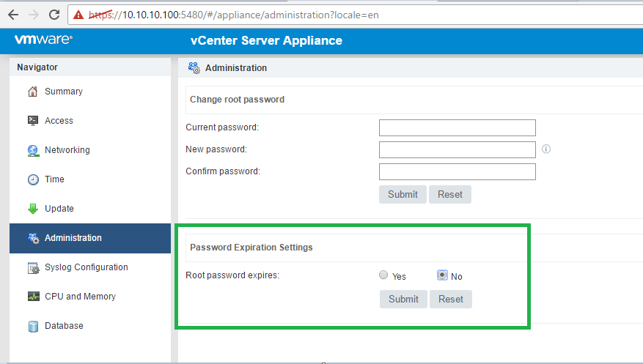Reload the page with refresh icon

click(x=54, y=15)
